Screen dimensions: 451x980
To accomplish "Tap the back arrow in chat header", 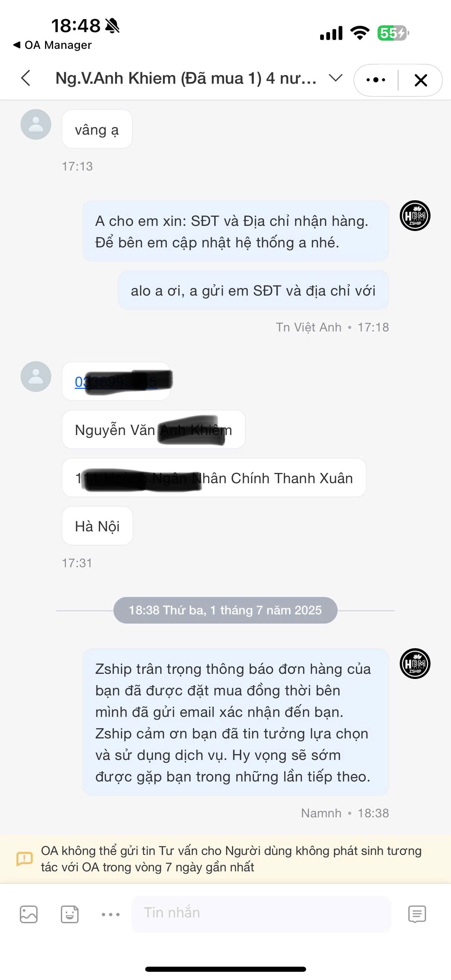I will tap(26, 78).
